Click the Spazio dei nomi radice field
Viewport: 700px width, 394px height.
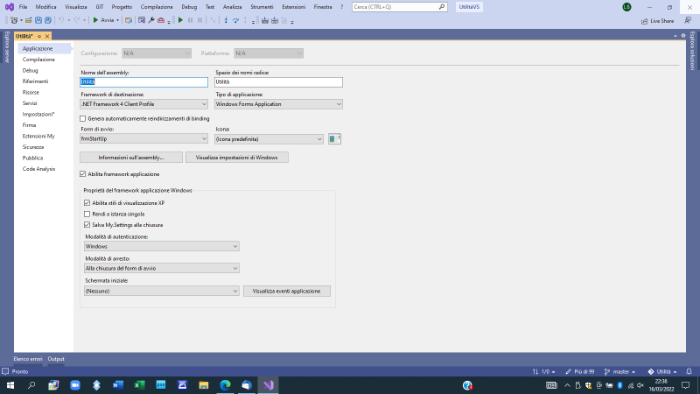coord(278,82)
